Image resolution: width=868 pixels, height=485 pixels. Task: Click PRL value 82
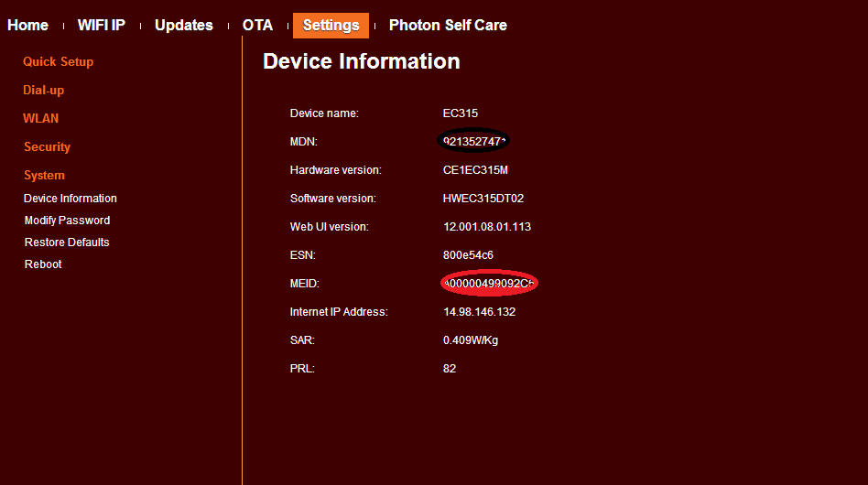point(450,369)
